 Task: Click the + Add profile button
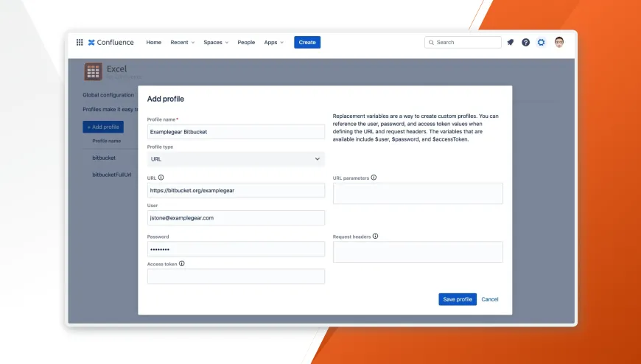[x=103, y=127]
